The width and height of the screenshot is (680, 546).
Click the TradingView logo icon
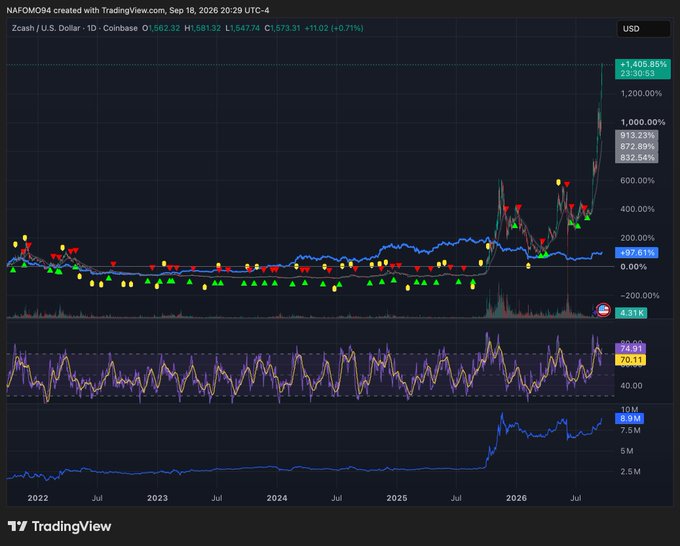coord(17,526)
